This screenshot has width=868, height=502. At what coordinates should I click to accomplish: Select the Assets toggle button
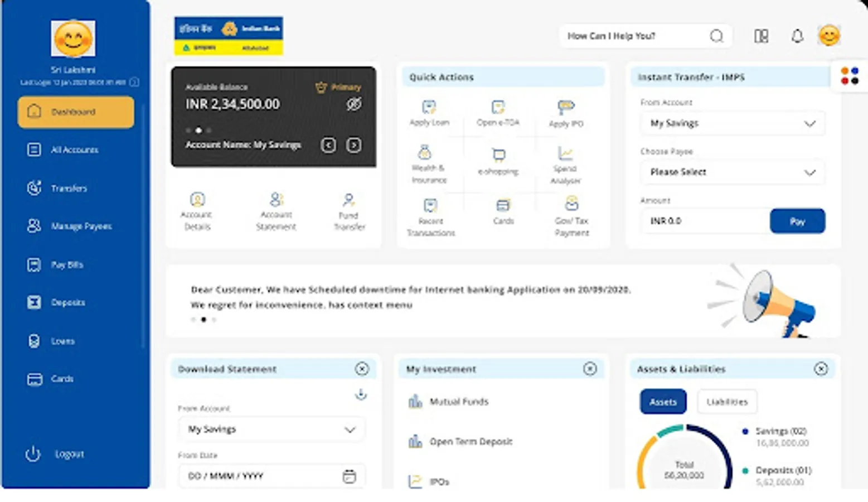coord(663,402)
